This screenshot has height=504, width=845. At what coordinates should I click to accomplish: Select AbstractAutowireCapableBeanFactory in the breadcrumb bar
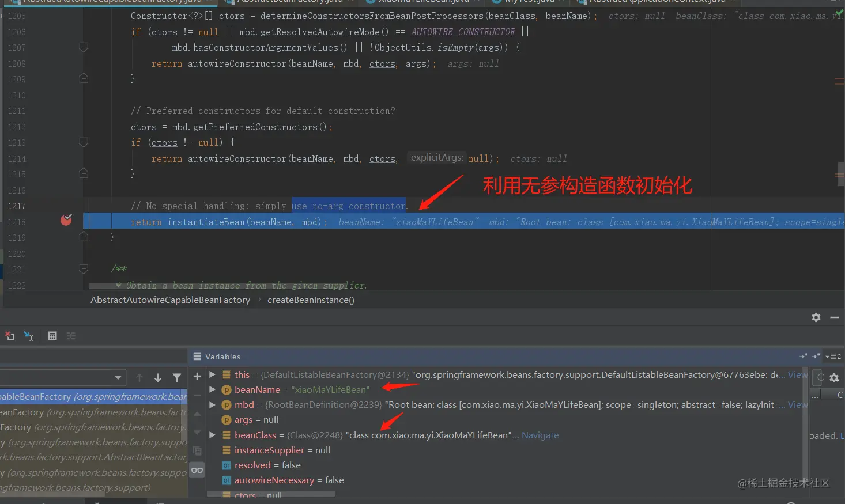pyautogui.click(x=170, y=300)
